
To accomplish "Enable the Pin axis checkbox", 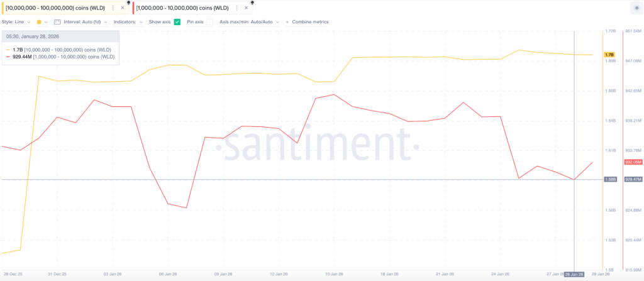I will [209, 21].
